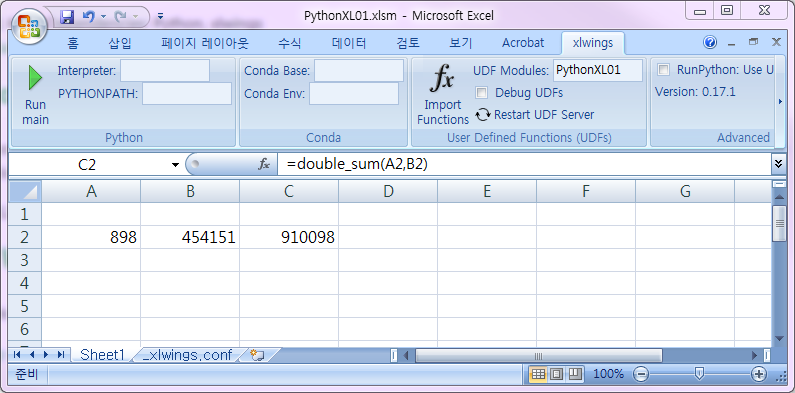Click the vertical scrollbar up arrow
Screen dimensions: 795x393
pos(779,198)
